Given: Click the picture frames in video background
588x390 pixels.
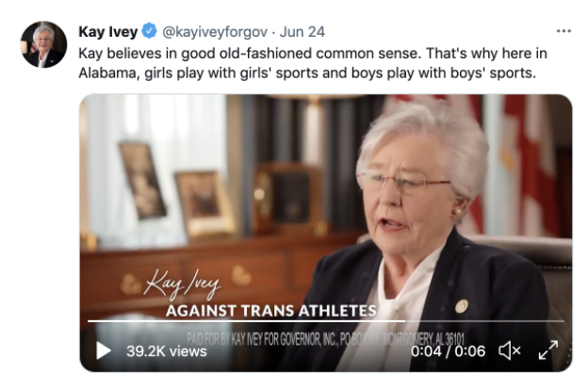Looking at the screenshot, I should point(176,189).
